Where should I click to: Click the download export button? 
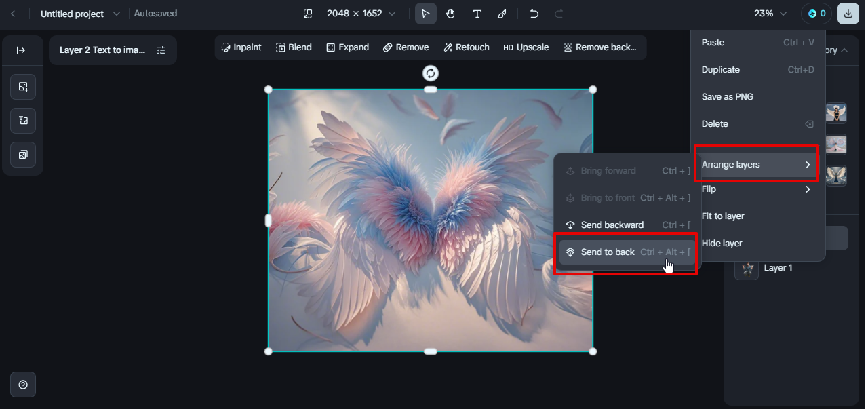848,14
